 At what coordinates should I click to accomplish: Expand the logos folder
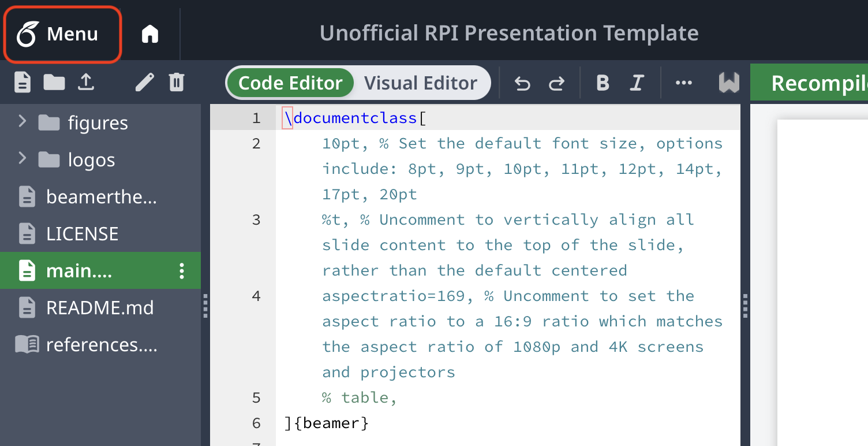pos(23,159)
